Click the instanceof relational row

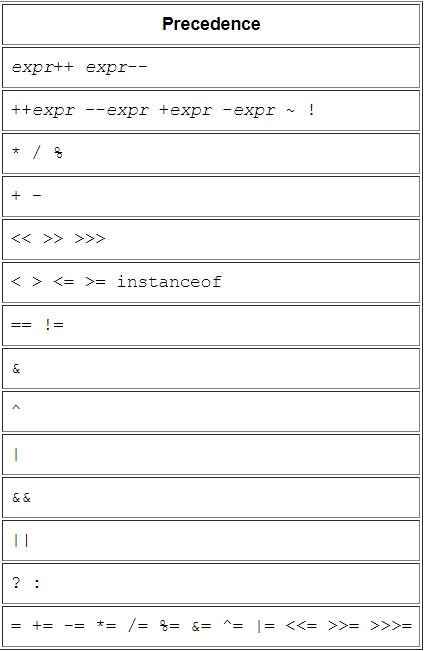tap(211, 282)
